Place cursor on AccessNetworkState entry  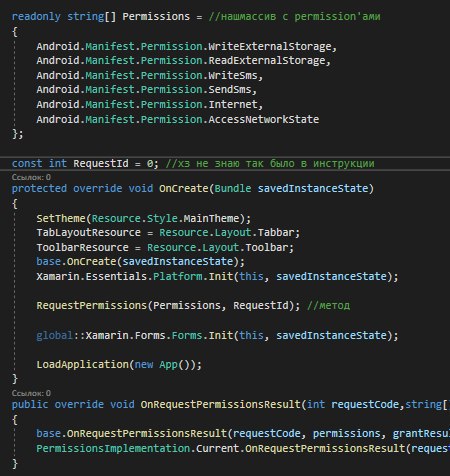[178, 119]
